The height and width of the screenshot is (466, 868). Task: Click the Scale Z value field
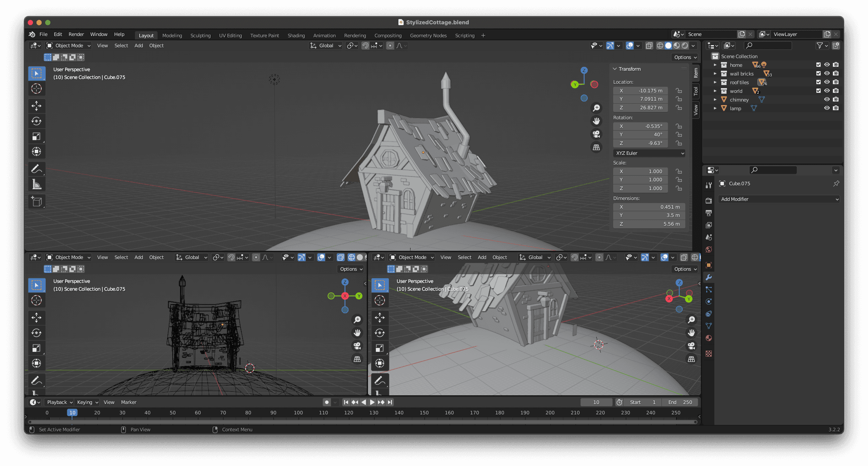[x=641, y=188]
